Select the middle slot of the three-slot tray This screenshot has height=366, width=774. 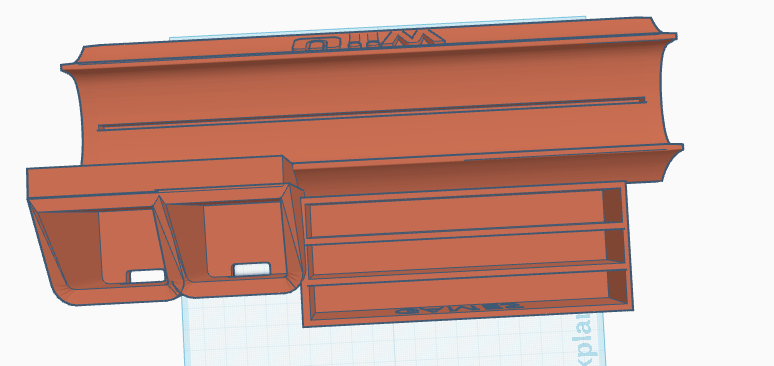(465, 253)
